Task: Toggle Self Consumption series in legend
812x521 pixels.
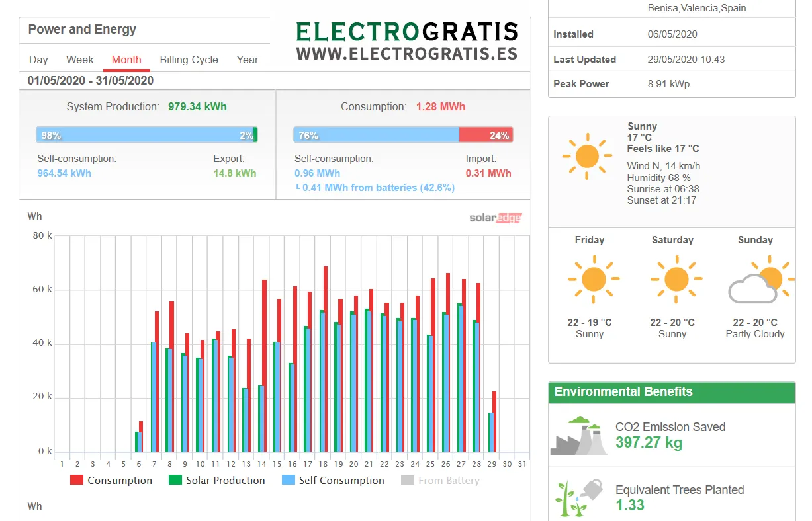Action: coord(333,481)
